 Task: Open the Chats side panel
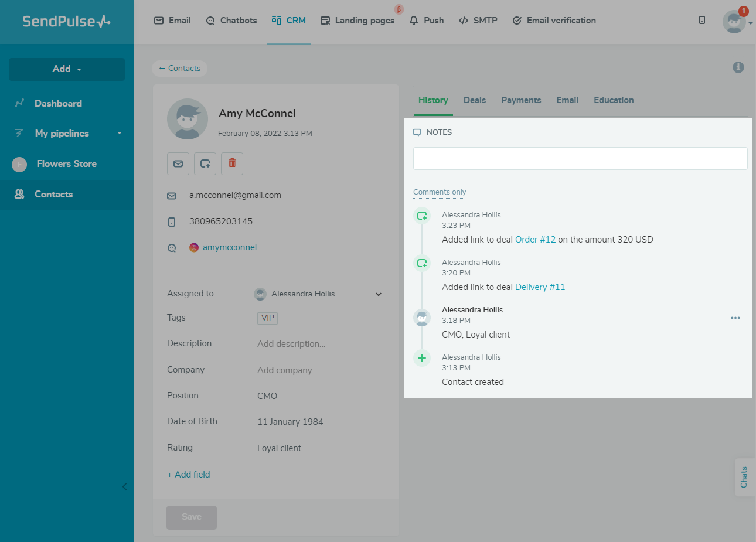tap(744, 477)
